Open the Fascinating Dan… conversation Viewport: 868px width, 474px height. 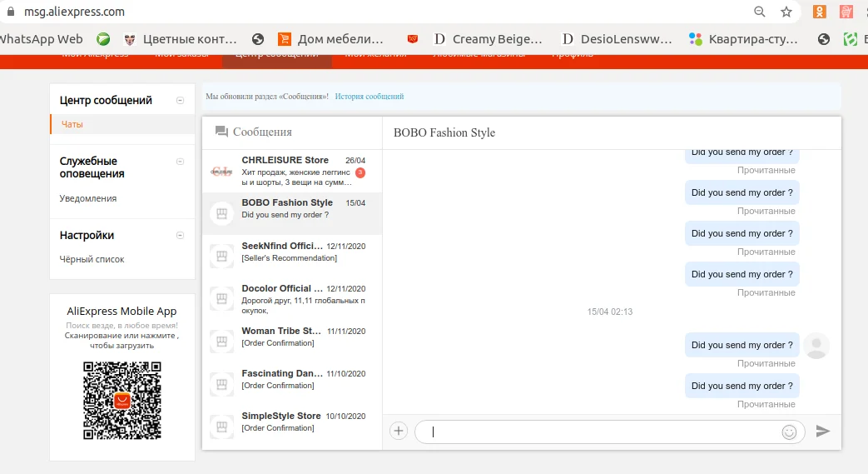[292, 384]
